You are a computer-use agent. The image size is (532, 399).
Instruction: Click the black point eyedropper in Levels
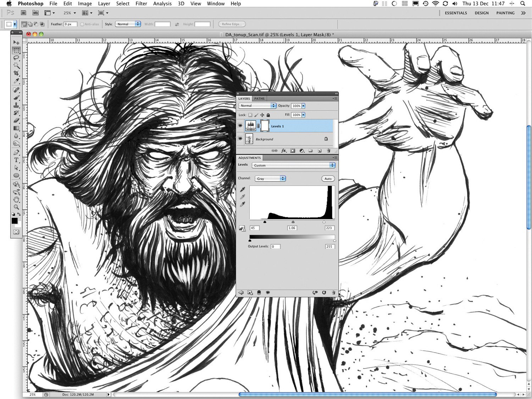point(243,189)
